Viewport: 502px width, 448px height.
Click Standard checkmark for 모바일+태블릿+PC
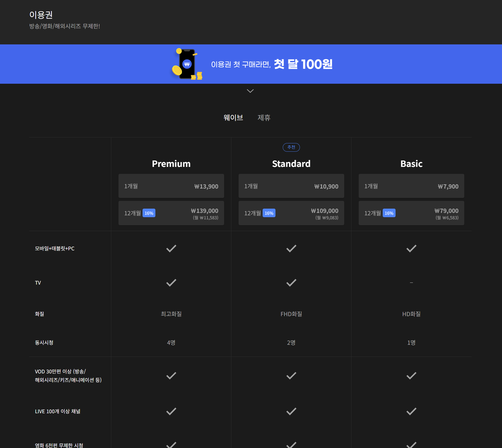pos(291,248)
